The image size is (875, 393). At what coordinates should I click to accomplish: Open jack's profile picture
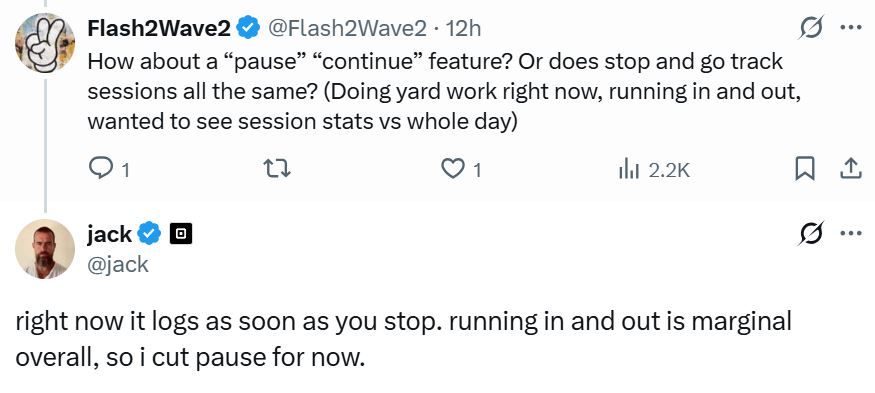click(x=45, y=249)
